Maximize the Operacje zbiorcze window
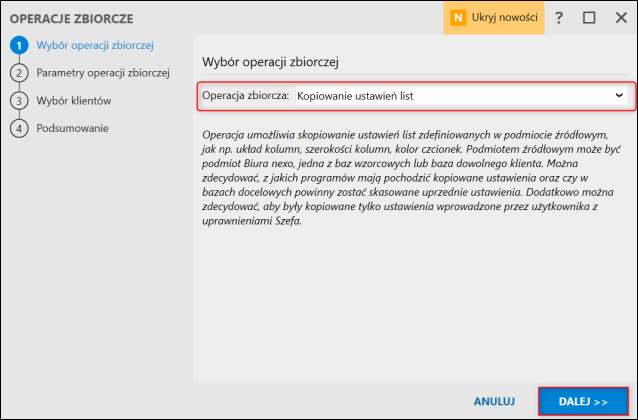638x420 pixels. tap(589, 18)
